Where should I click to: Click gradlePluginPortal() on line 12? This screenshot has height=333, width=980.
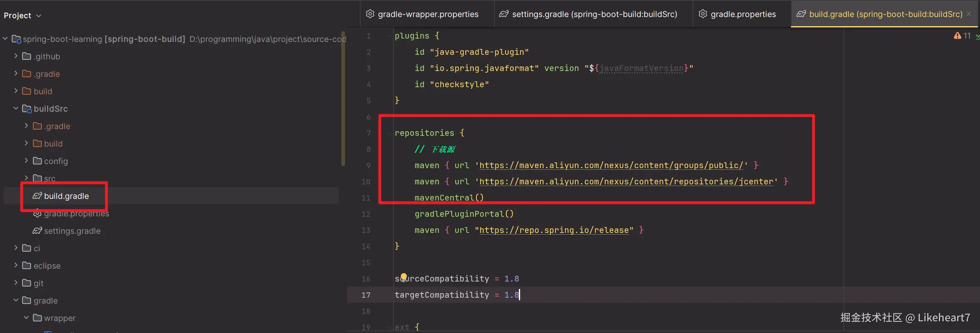click(x=464, y=214)
